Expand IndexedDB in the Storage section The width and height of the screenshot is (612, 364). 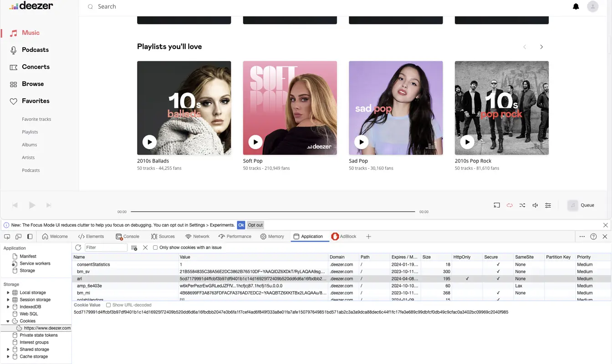tap(8, 306)
